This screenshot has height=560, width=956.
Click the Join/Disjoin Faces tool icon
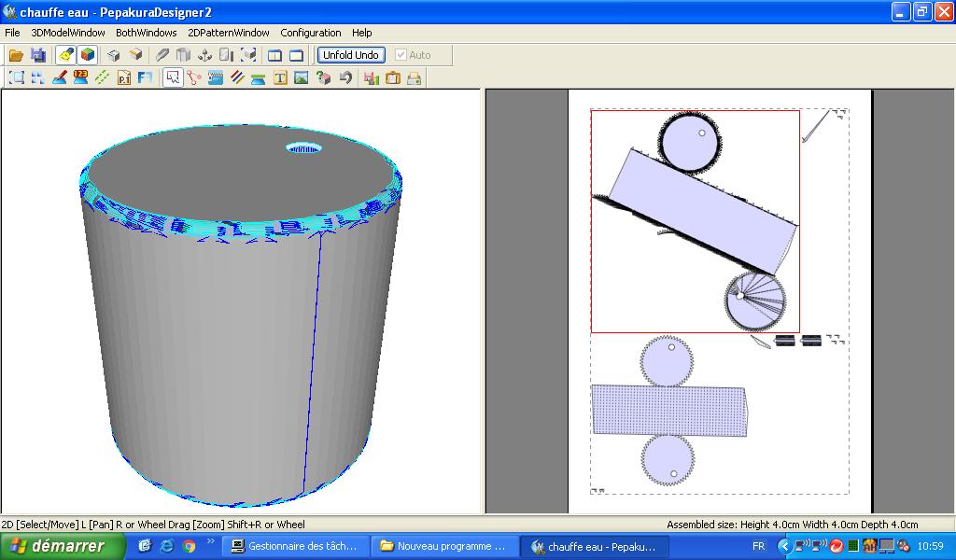(194, 78)
